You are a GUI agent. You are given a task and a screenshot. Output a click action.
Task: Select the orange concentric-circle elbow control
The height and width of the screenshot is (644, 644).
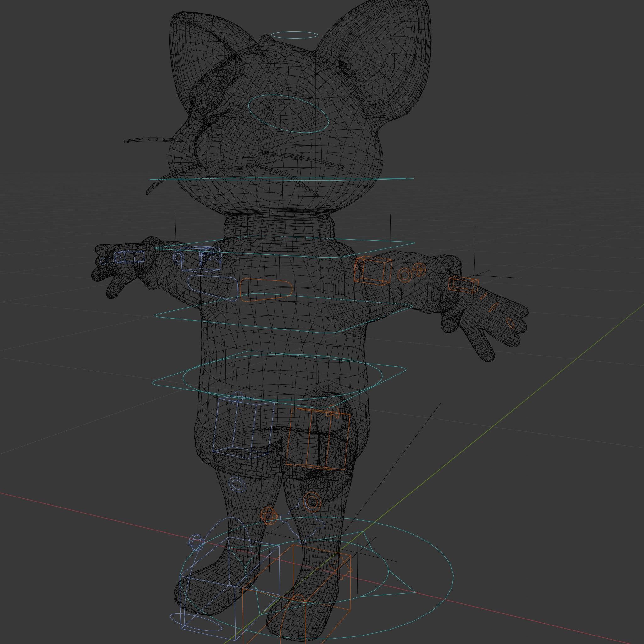pos(404,275)
